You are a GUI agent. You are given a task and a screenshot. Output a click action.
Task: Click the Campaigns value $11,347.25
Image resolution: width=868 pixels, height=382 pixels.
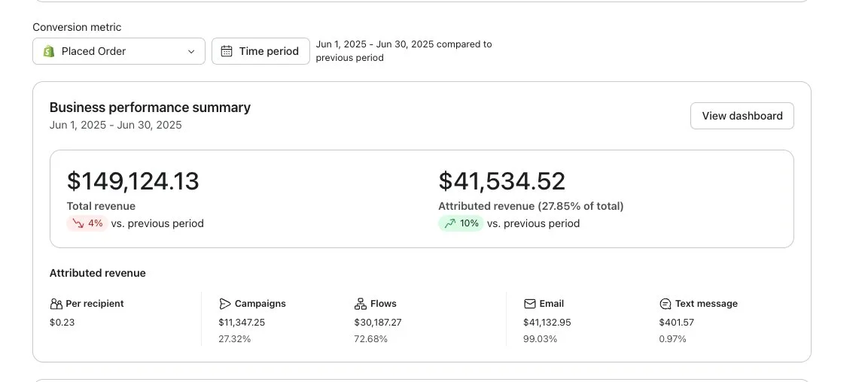pyautogui.click(x=242, y=323)
